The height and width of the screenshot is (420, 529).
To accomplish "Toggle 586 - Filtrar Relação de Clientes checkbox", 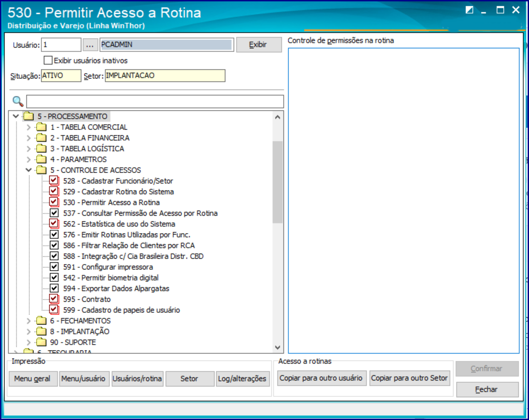I will pyautogui.click(x=54, y=245).
